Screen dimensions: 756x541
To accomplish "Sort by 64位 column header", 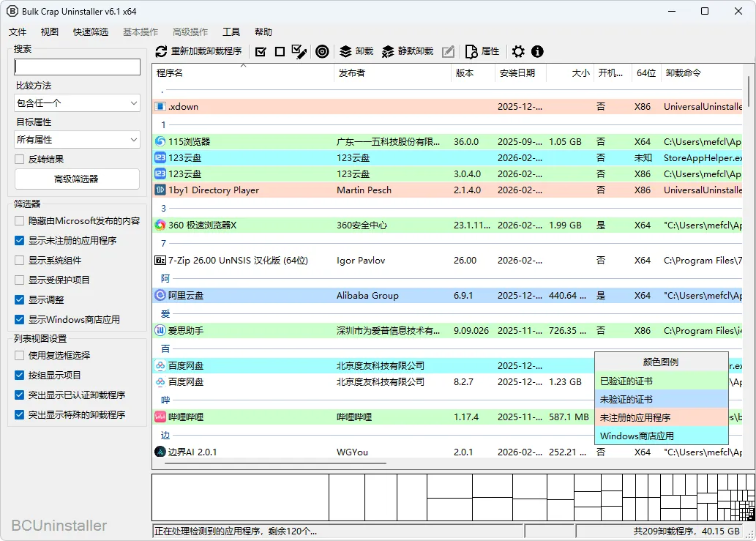I will pyautogui.click(x=646, y=72).
